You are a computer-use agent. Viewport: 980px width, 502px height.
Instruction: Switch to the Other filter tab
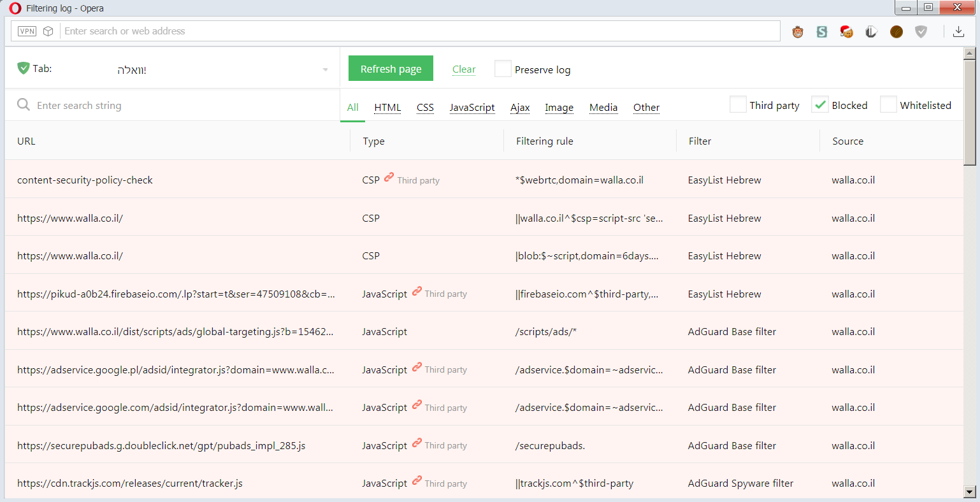click(646, 107)
